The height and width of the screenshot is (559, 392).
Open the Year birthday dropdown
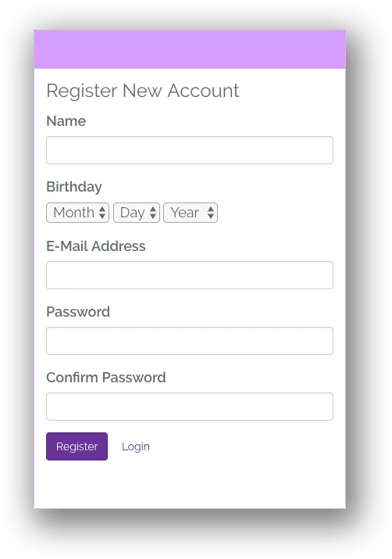click(x=191, y=213)
